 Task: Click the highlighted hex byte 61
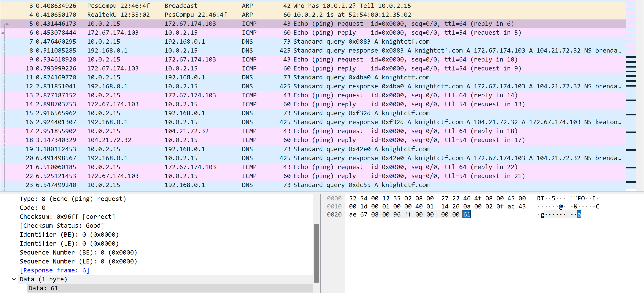pyautogui.click(x=466, y=214)
